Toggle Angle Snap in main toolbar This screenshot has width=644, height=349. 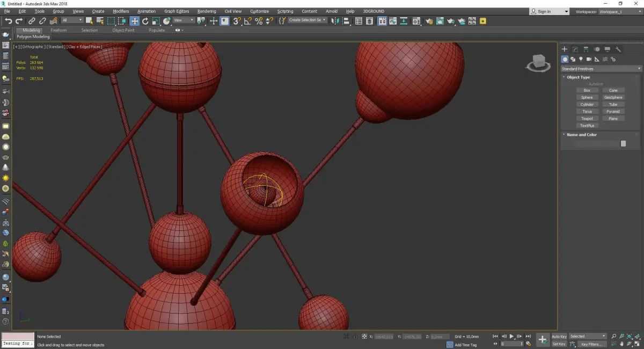[247, 21]
